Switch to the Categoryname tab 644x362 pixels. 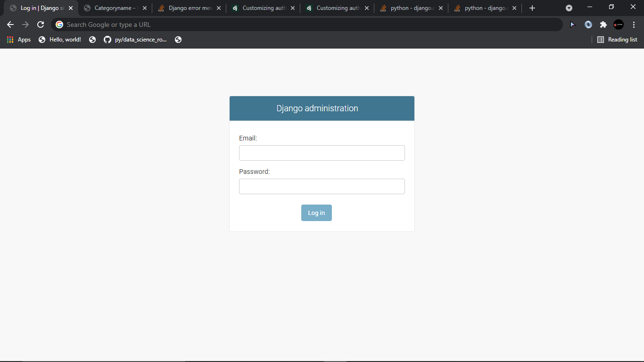point(116,8)
